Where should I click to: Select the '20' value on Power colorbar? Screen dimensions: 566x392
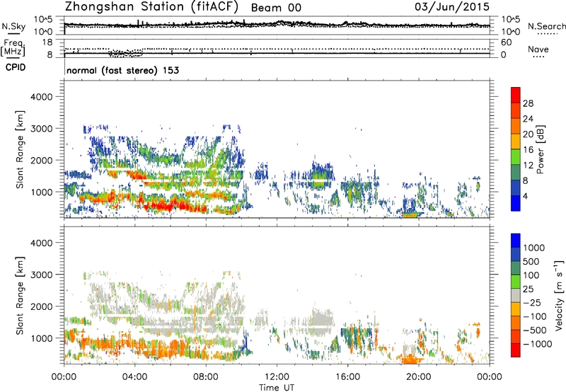click(x=528, y=134)
